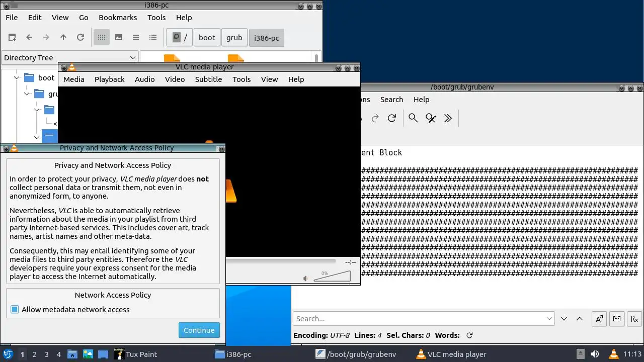
Task: Open VLC Video menu
Action: pos(175,79)
